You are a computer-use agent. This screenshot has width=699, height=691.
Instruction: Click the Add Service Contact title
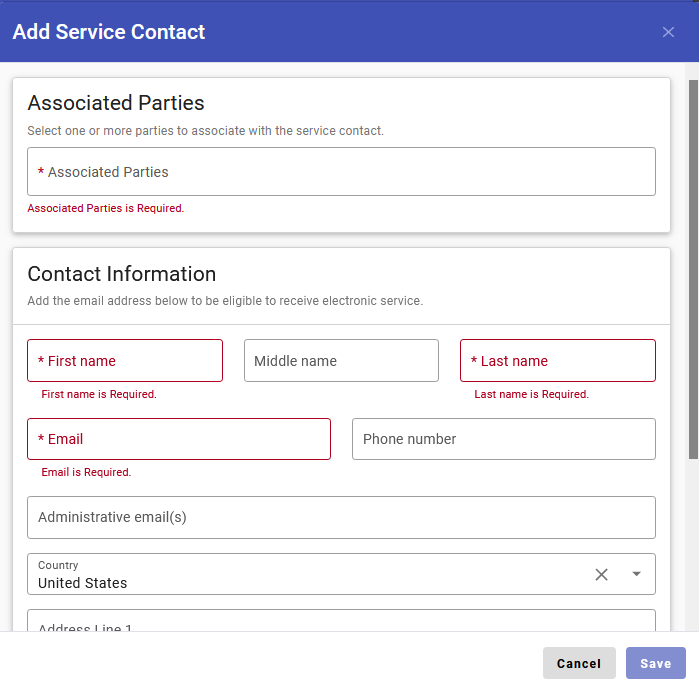(109, 32)
